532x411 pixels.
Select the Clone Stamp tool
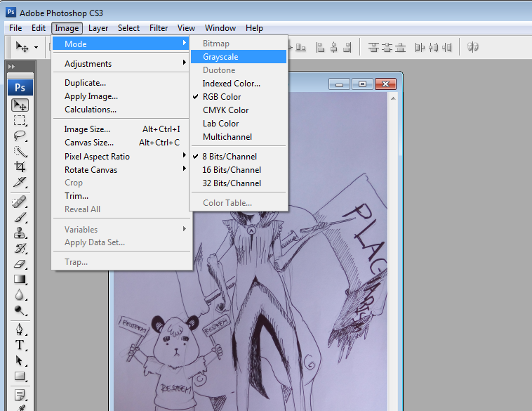point(20,233)
